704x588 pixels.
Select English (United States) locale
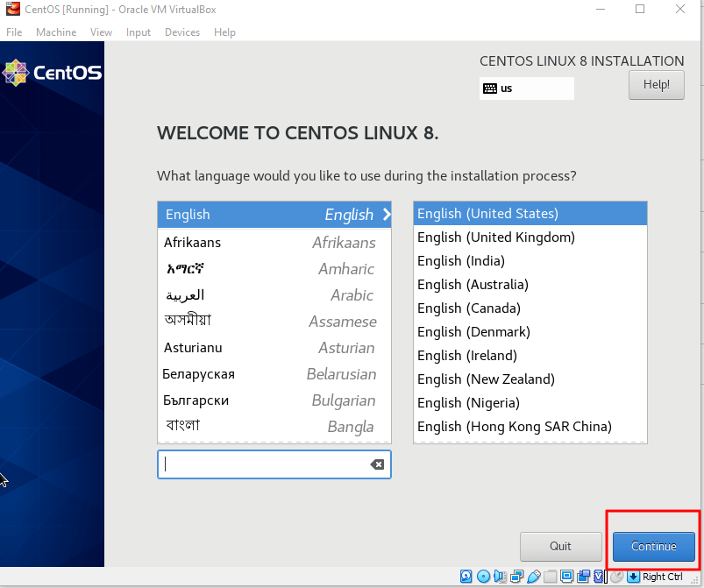point(530,214)
